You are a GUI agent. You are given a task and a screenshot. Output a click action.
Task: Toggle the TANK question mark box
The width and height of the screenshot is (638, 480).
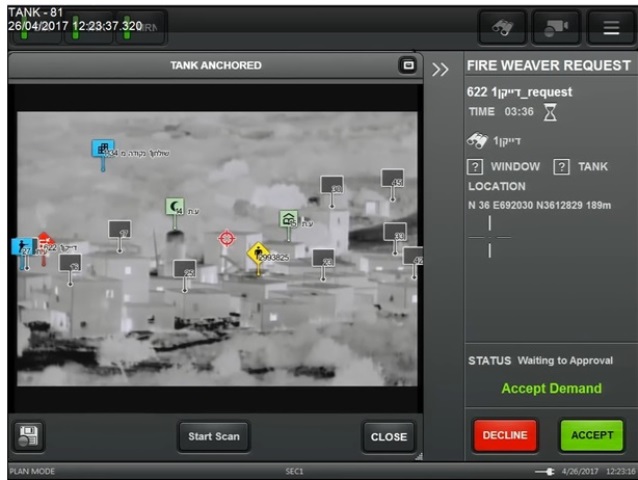point(562,166)
